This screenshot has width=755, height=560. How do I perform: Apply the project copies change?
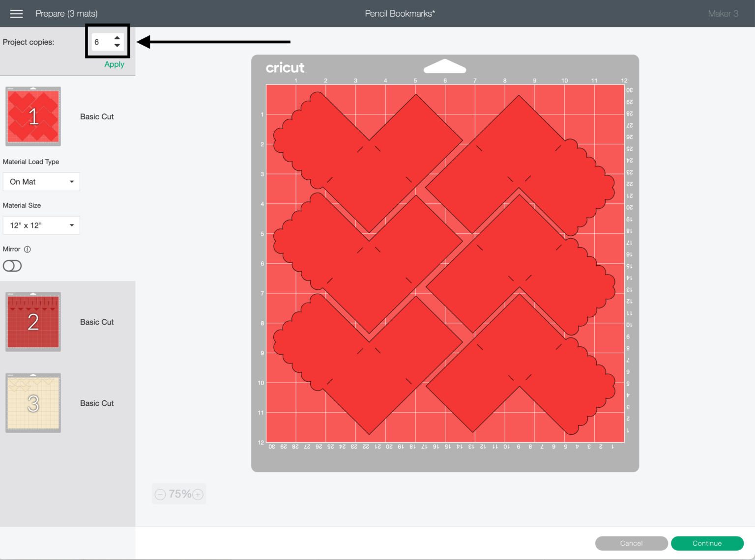(114, 64)
